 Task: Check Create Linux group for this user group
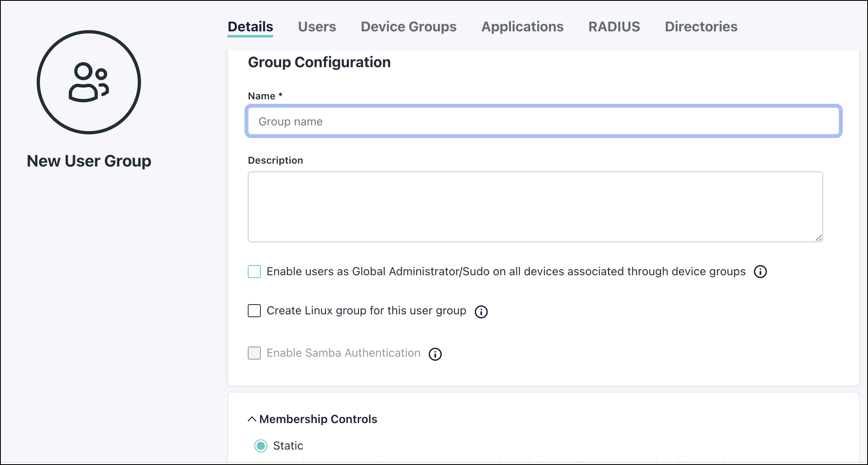pos(254,311)
